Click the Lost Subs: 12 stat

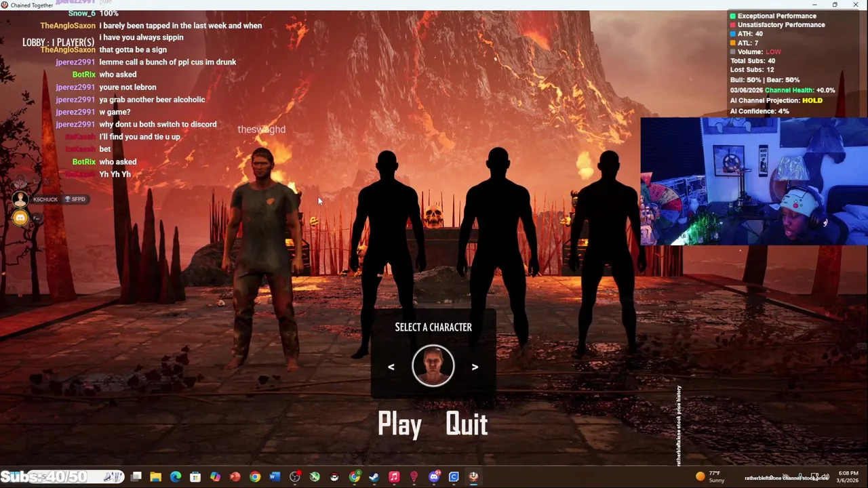click(x=751, y=70)
